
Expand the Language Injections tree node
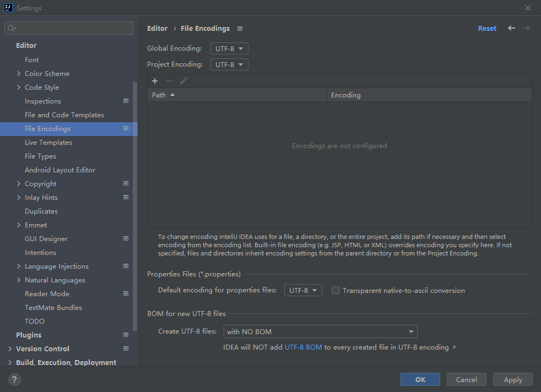[x=19, y=266]
